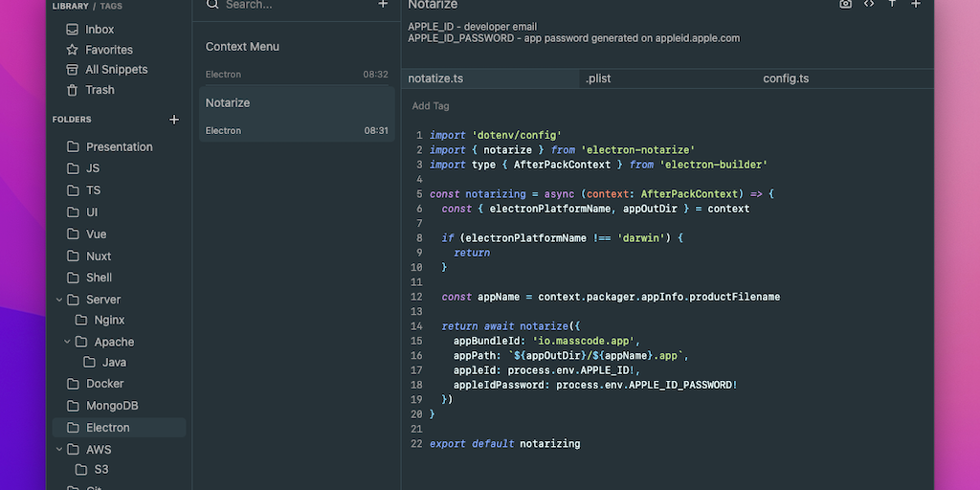Switch to the config.ts fragment tab
The image size is (980, 490).
786,78
